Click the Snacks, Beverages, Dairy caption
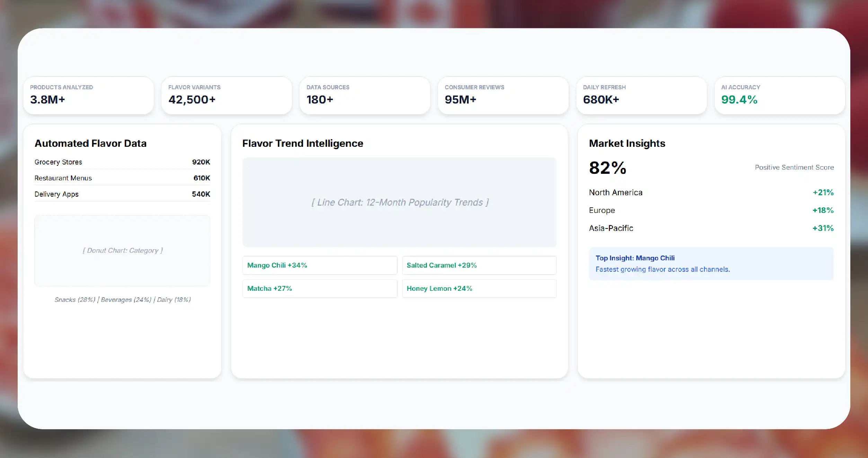The image size is (868, 458). pyautogui.click(x=123, y=300)
